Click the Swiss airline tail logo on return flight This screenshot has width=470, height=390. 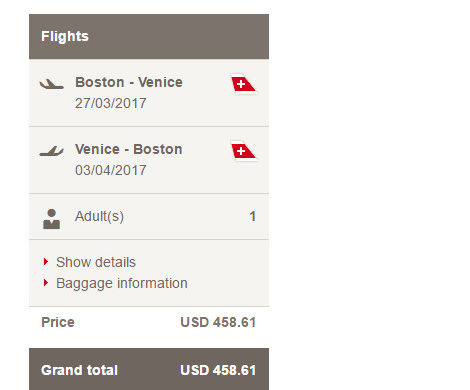pos(244,151)
